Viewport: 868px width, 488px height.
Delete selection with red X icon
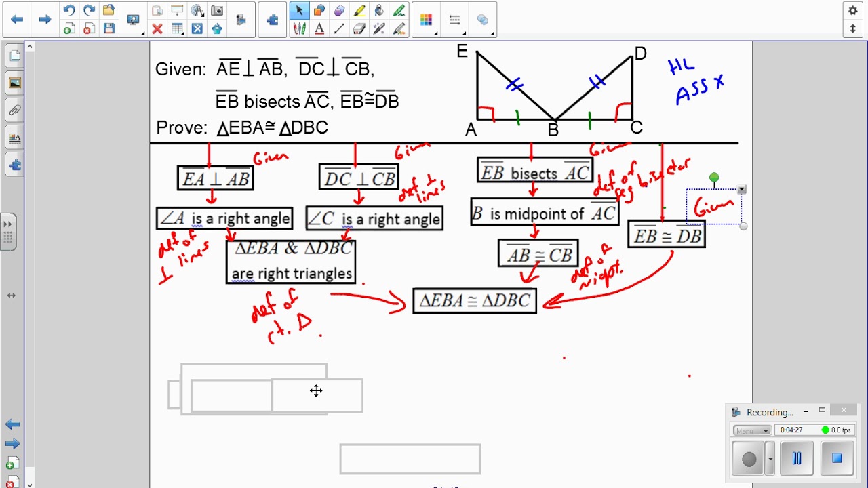[x=157, y=28]
